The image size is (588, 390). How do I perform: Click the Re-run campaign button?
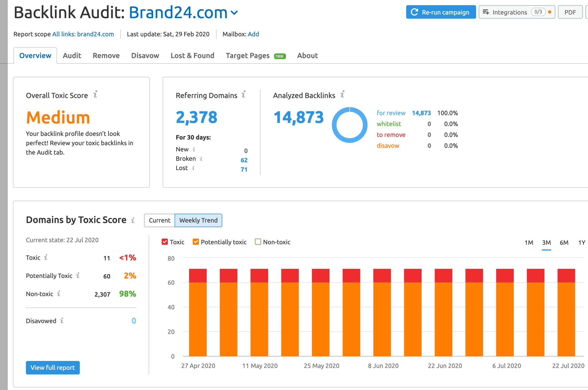coord(441,12)
